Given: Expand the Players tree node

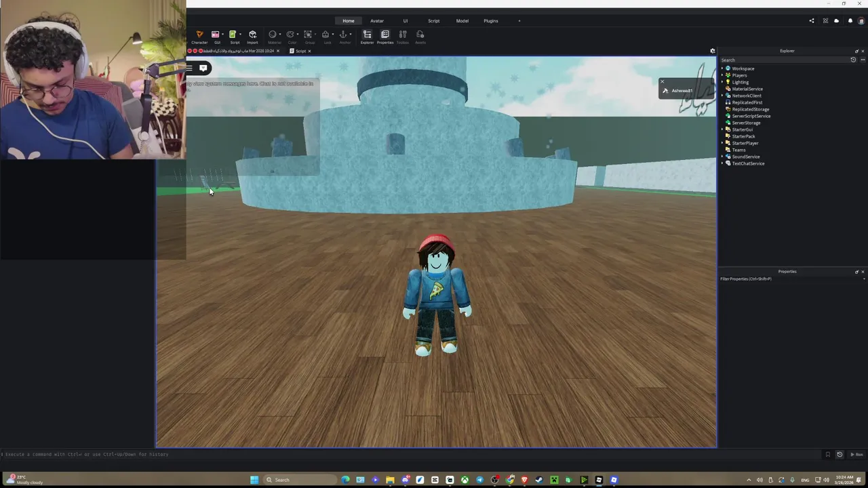Looking at the screenshot, I should pyautogui.click(x=722, y=75).
